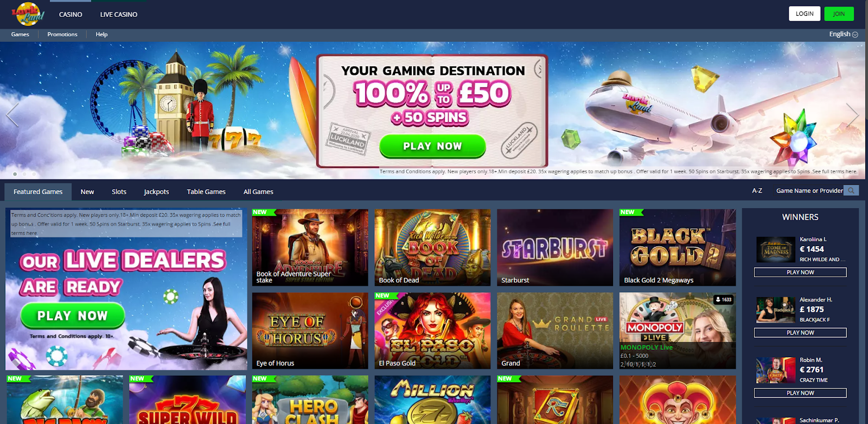Click PLAY NOW on the welcome banner

[x=432, y=146]
